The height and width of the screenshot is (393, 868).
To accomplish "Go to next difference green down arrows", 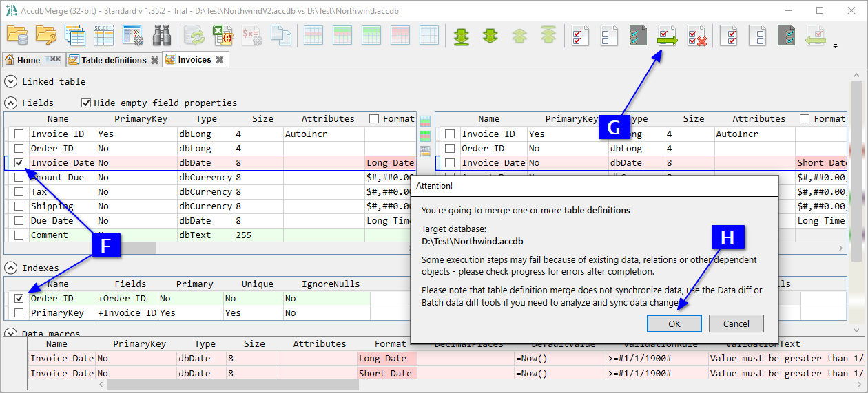I will pos(490,35).
